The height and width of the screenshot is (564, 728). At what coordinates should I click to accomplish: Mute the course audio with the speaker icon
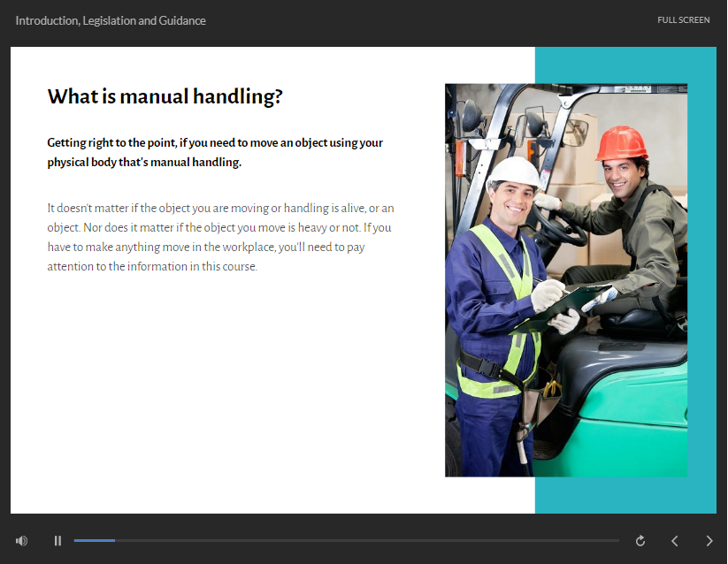21,541
